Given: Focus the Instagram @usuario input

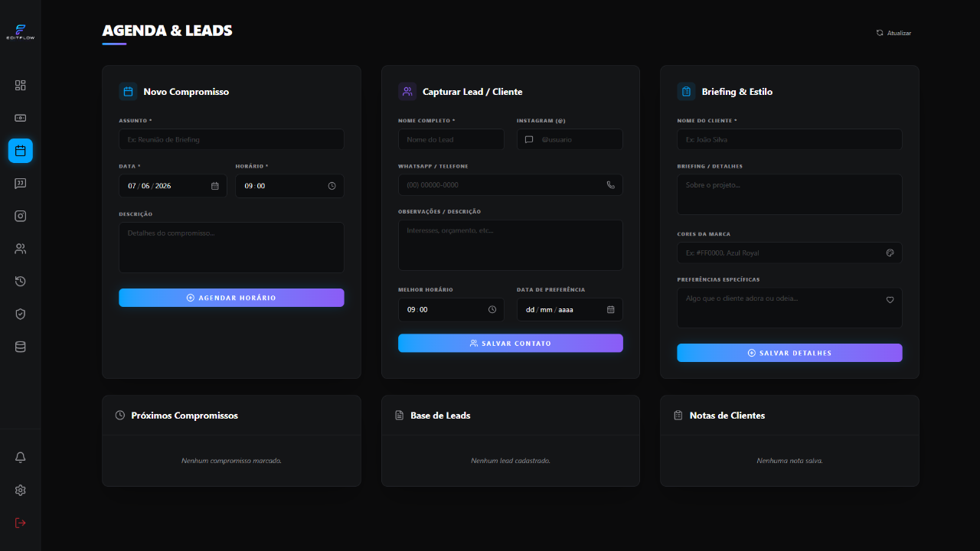Looking at the screenshot, I should (x=570, y=139).
